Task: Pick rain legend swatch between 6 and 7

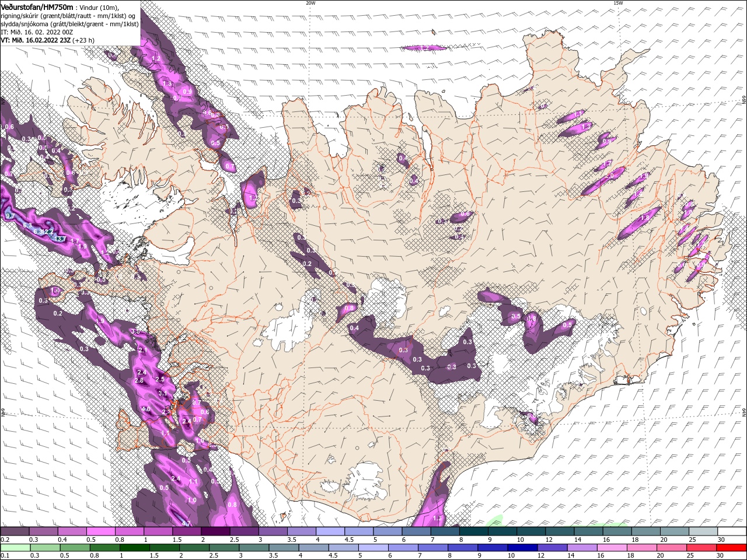Action: pos(404,548)
